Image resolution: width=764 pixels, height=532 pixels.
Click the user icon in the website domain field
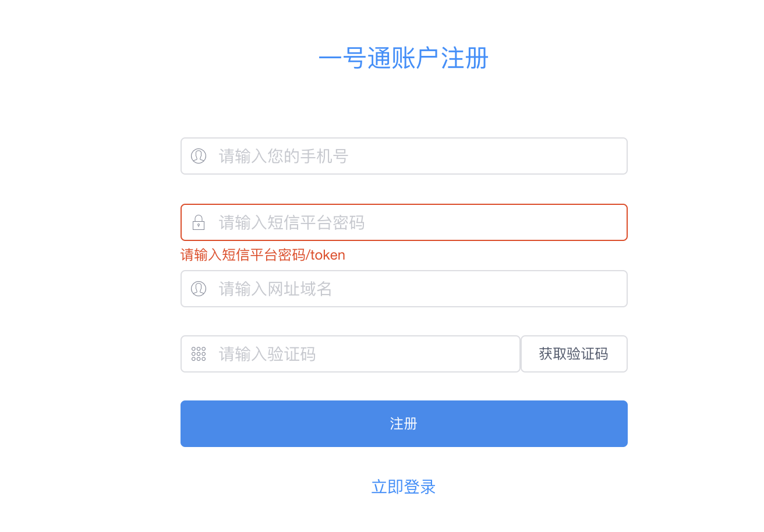[x=199, y=289]
